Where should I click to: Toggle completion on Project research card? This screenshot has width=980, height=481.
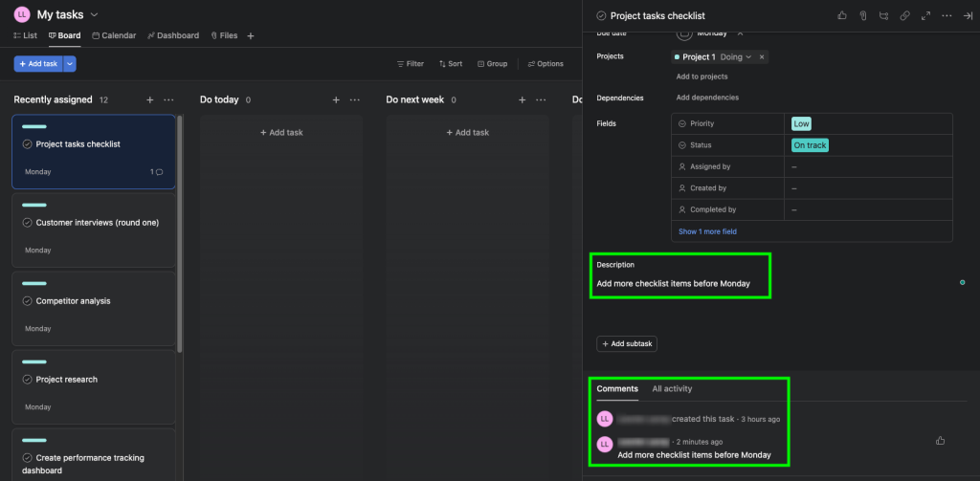(27, 380)
